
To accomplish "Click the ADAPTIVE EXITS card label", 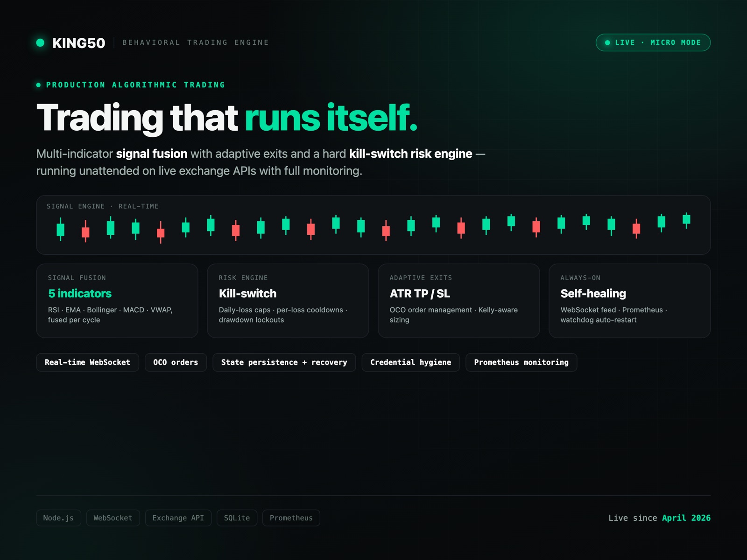I will 421,278.
